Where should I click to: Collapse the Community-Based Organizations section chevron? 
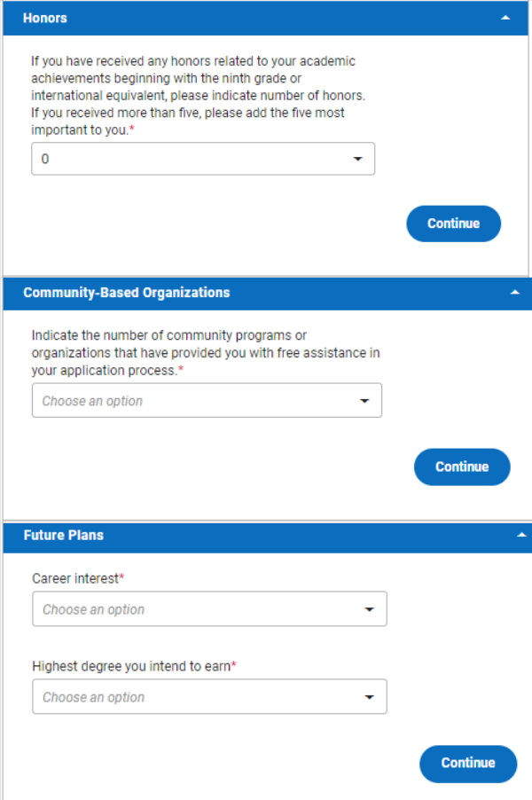(x=516, y=293)
